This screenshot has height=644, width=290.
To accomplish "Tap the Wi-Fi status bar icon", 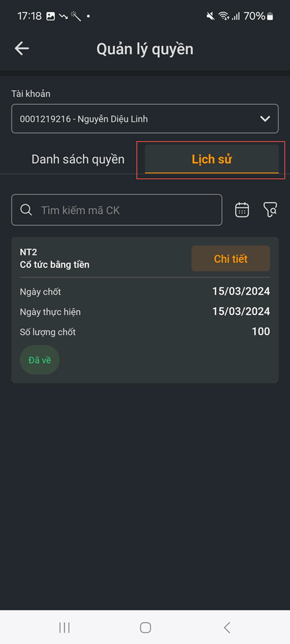I will 223,17.
